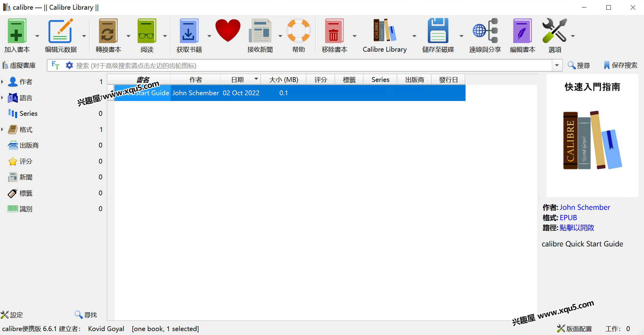Screen dimensions: 644x335
Task: Click the Convert books (轉換書本) icon
Action: coord(108,31)
